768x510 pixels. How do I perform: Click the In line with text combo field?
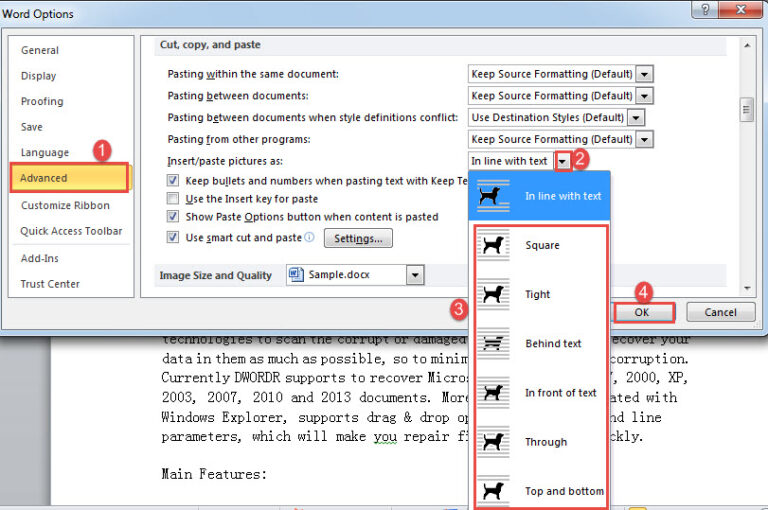(511, 161)
